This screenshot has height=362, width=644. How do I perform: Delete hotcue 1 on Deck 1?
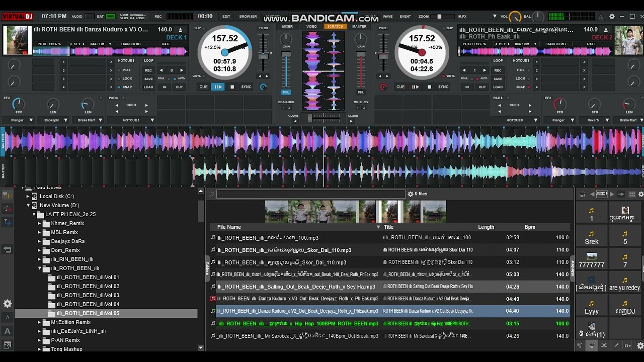pos(111,62)
